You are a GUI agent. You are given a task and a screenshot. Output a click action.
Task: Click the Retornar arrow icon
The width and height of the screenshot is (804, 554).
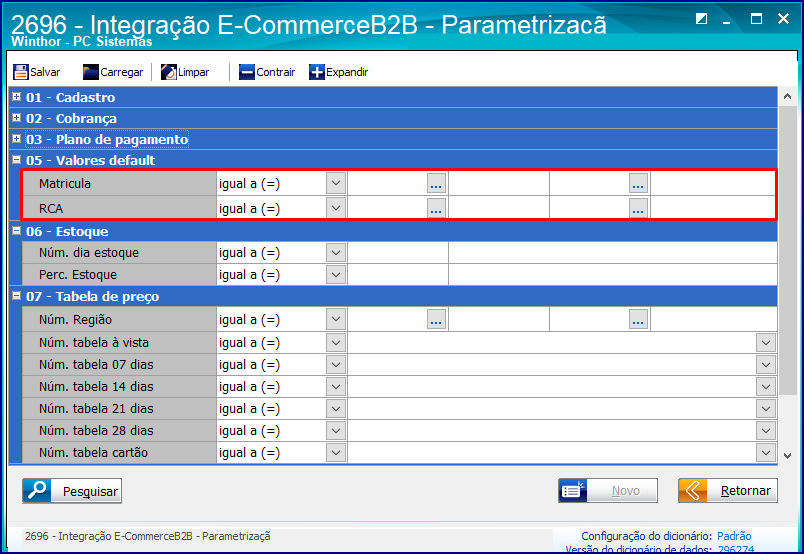(x=693, y=490)
